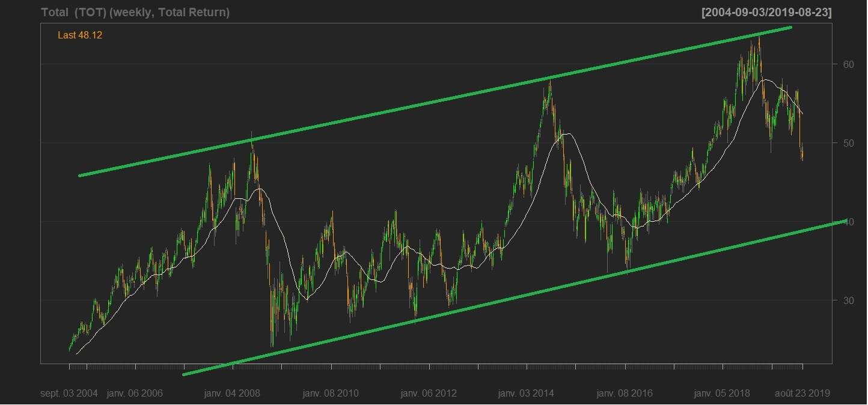
Task: Click the chart title 'Total (TOT) (weekly, Total Return)'
Action: [135, 12]
